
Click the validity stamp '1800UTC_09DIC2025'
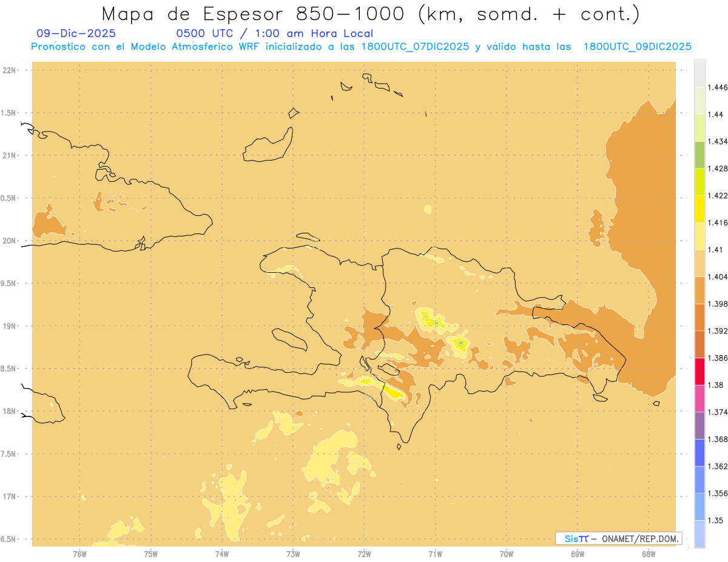[x=637, y=47]
